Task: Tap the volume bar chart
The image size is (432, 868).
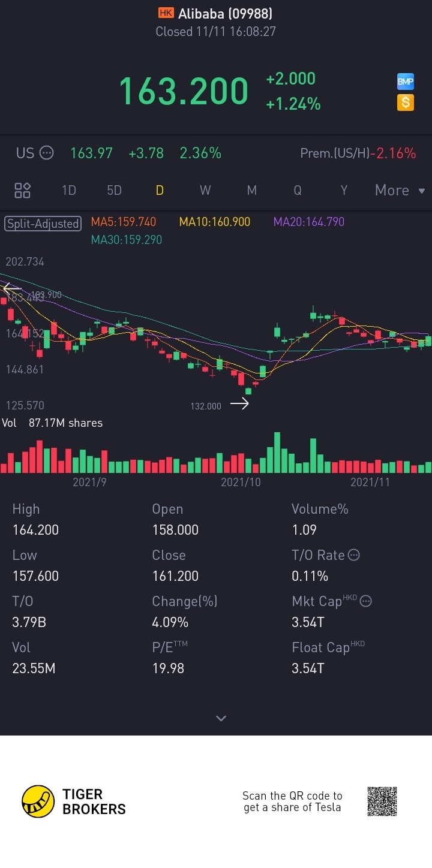Action: 216,453
